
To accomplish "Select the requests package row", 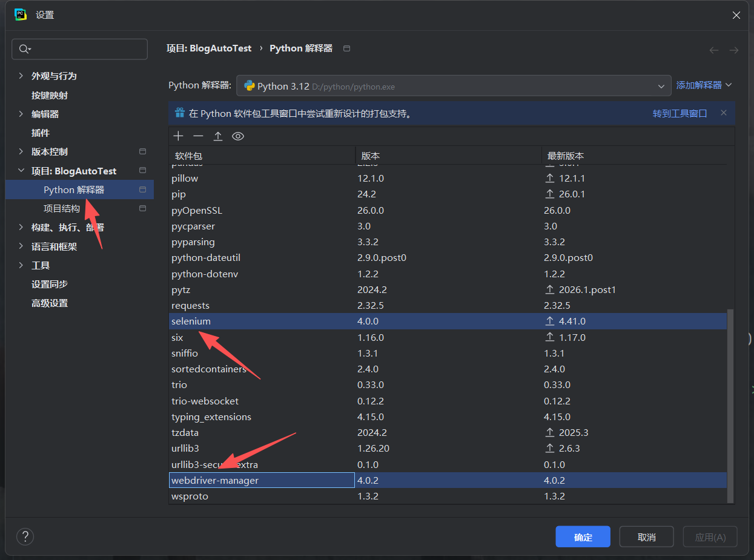I will click(448, 306).
